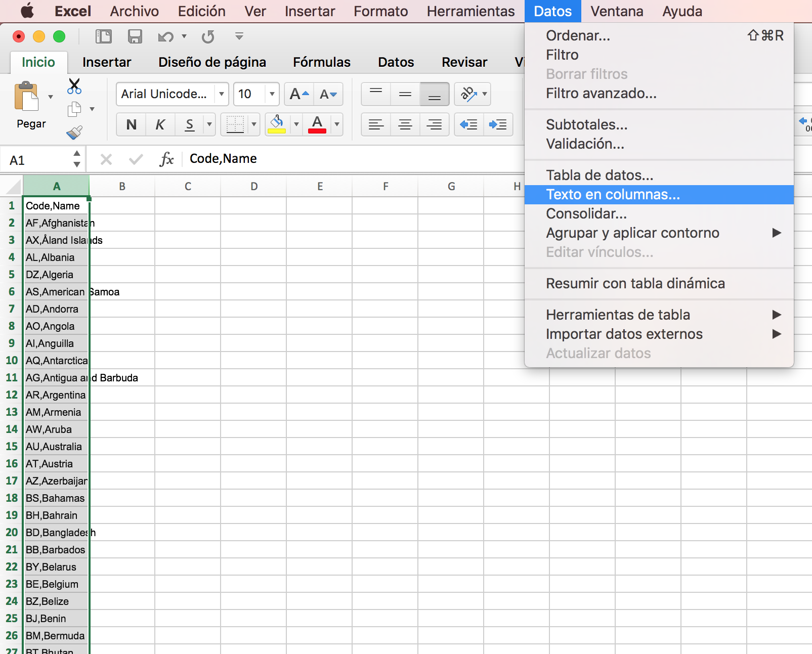Toggle top vertical alignment

376,94
